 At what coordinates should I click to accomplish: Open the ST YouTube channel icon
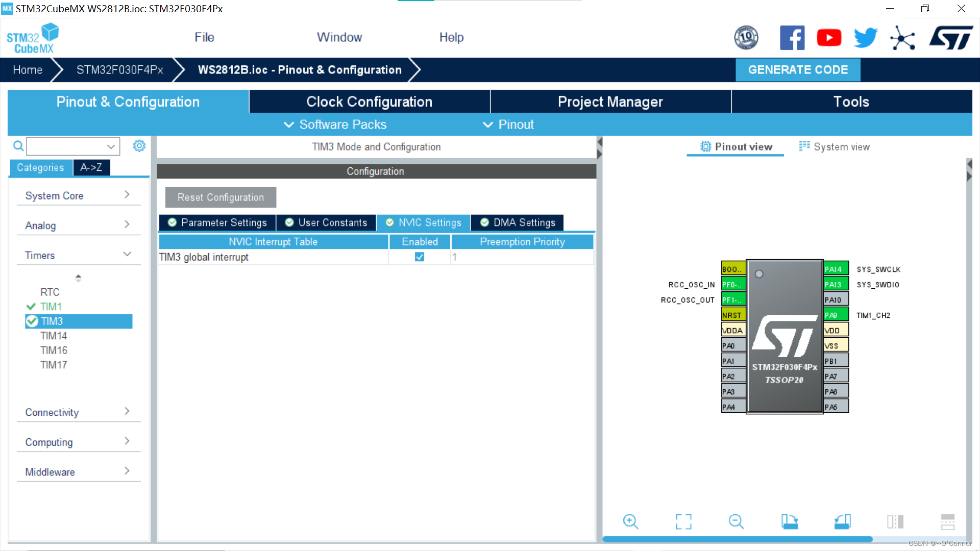829,38
